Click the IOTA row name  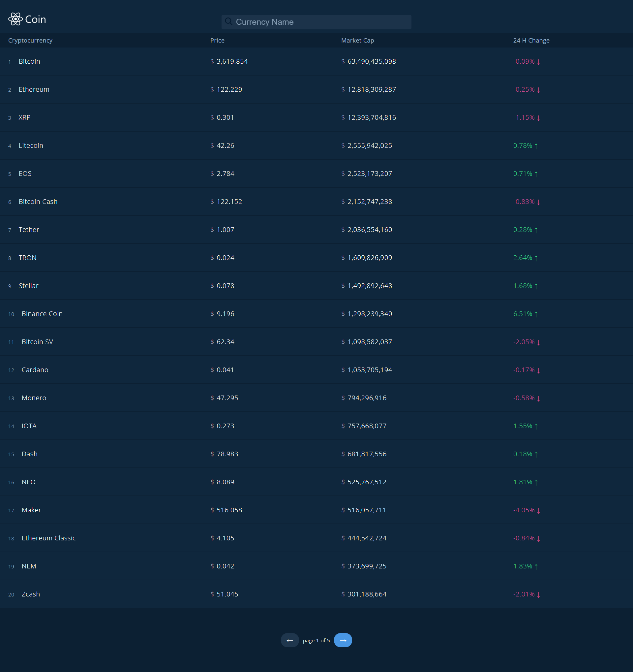[29, 426]
